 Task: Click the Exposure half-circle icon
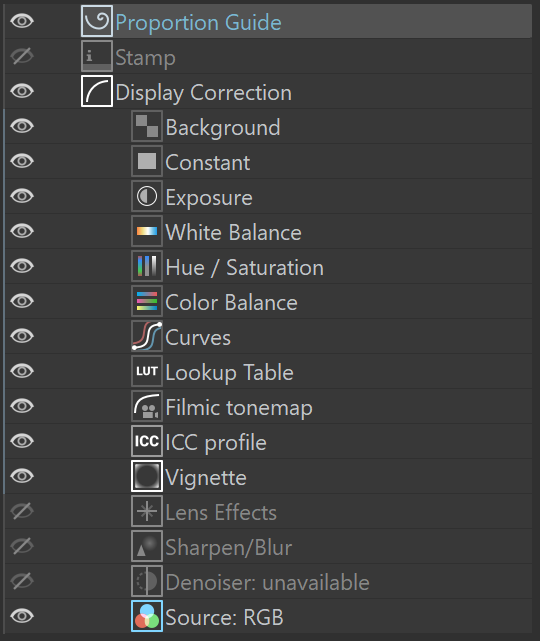pyautogui.click(x=147, y=196)
